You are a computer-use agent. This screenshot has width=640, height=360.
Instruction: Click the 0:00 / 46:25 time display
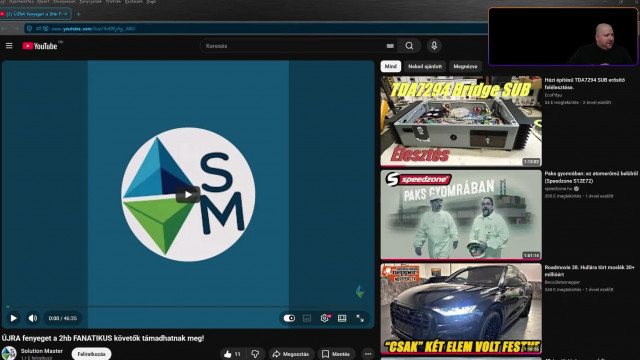(62, 318)
